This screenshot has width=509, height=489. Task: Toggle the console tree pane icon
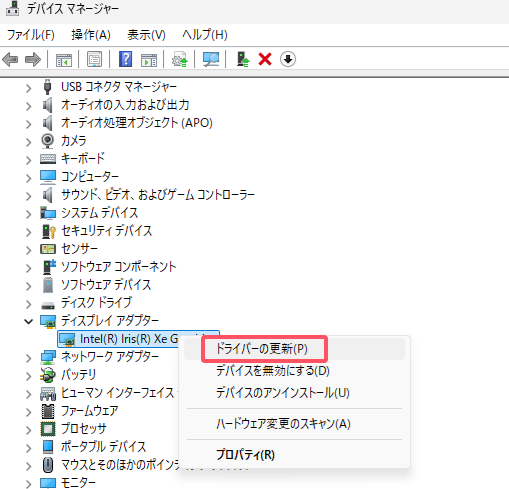63,60
